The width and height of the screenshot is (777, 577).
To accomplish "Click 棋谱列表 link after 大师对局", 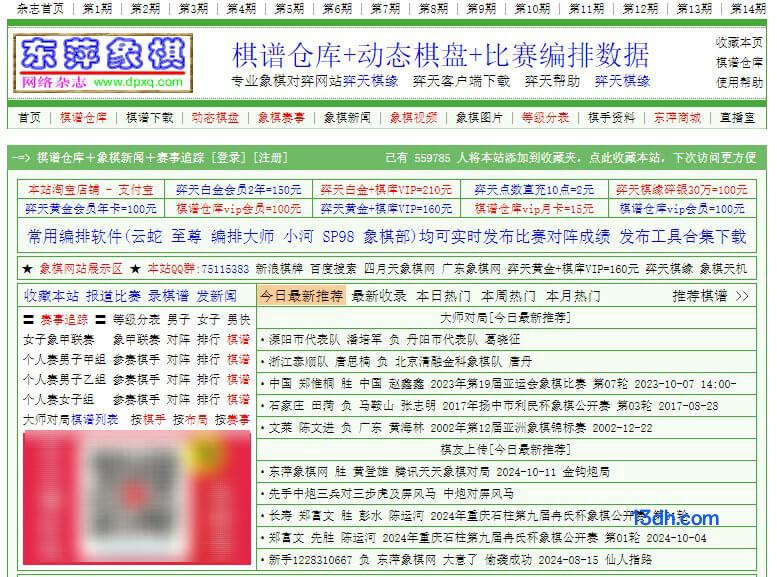I will tap(94, 420).
